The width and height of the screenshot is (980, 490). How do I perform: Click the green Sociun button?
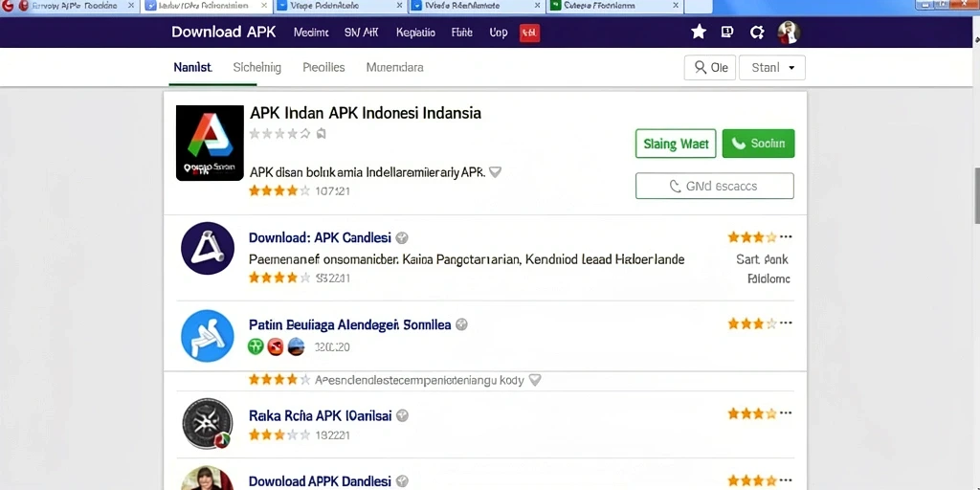click(758, 144)
